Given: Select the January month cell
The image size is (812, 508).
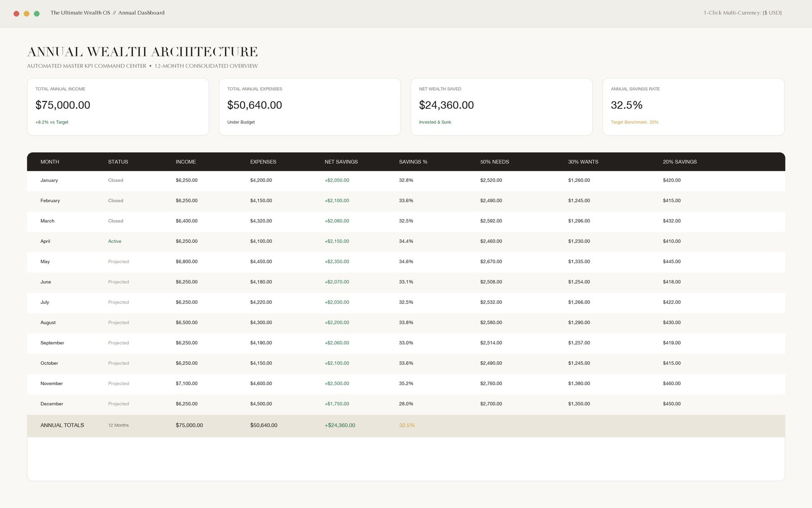Looking at the screenshot, I should point(49,180).
